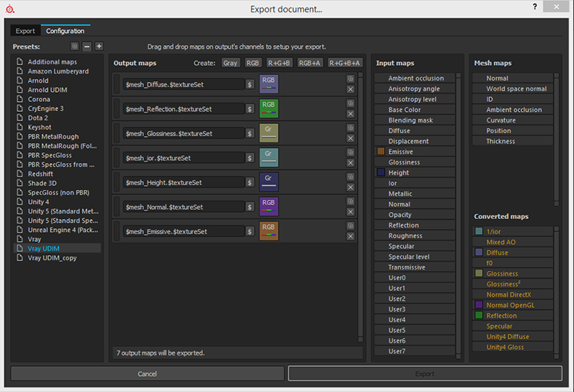Click the Glossiness Gr channel swatch

tap(269, 133)
